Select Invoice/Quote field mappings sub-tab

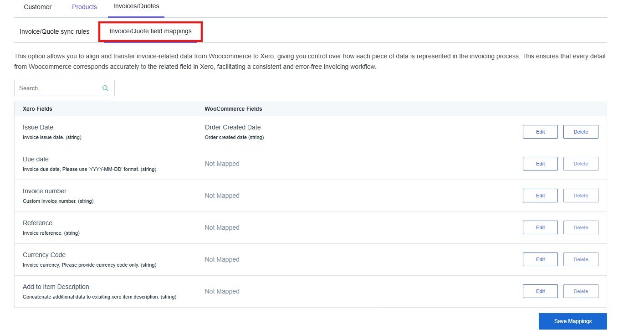click(x=150, y=31)
